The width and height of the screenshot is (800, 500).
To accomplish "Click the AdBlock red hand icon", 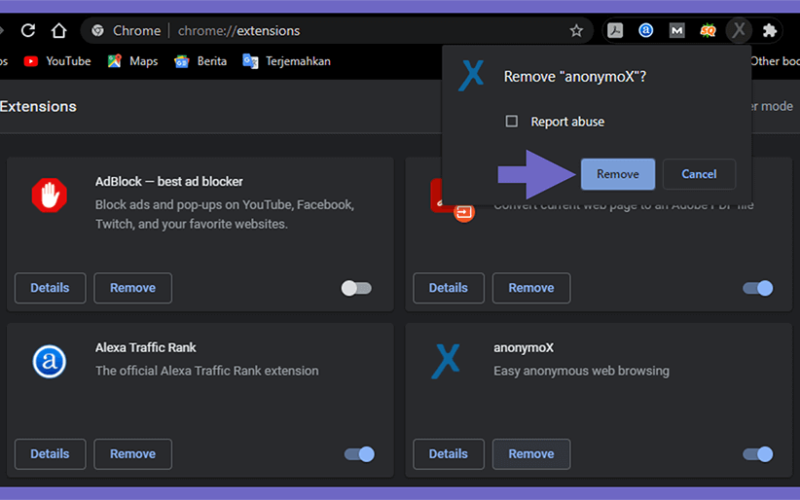I will pos(49,195).
